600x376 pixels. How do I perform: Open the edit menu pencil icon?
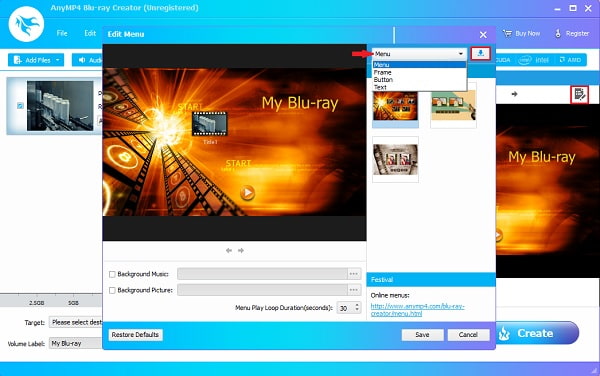(579, 94)
